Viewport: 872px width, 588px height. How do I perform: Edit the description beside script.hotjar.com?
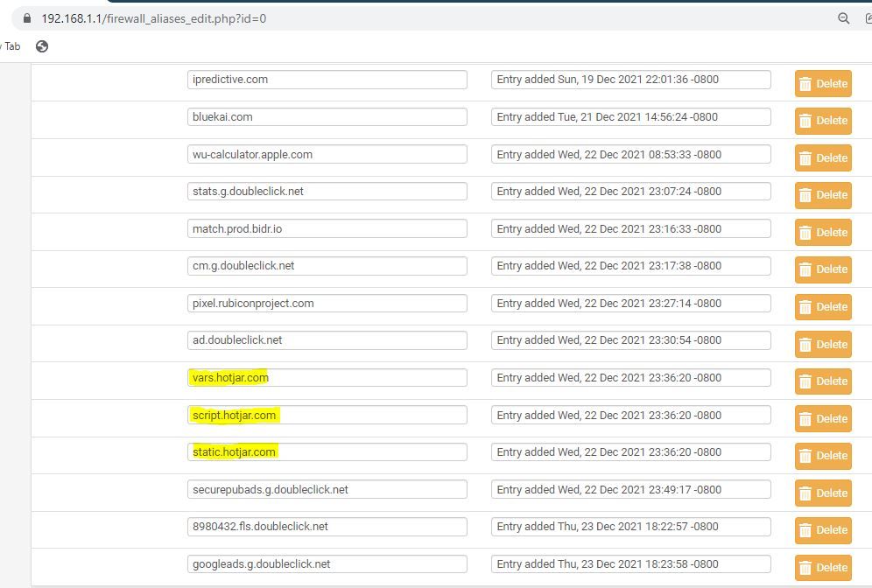coord(631,415)
